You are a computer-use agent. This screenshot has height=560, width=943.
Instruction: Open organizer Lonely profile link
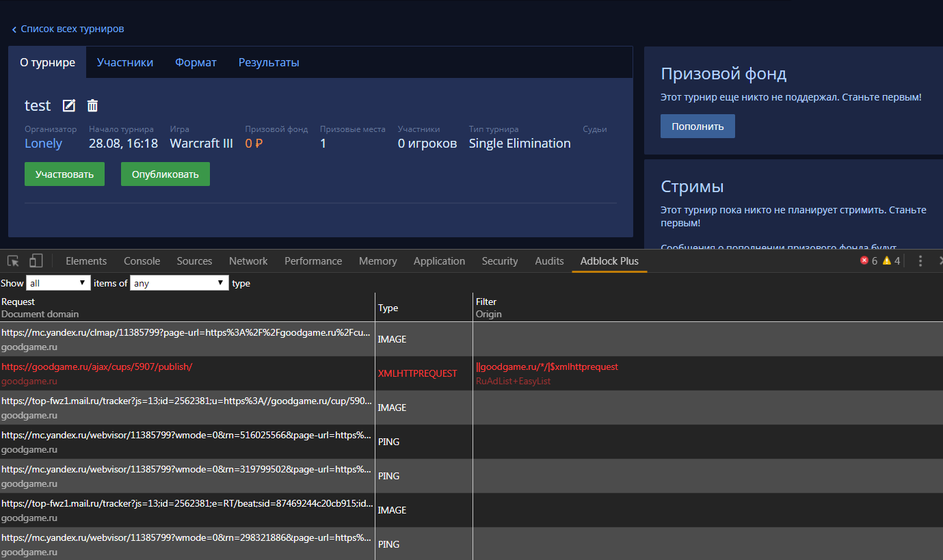[43, 144]
